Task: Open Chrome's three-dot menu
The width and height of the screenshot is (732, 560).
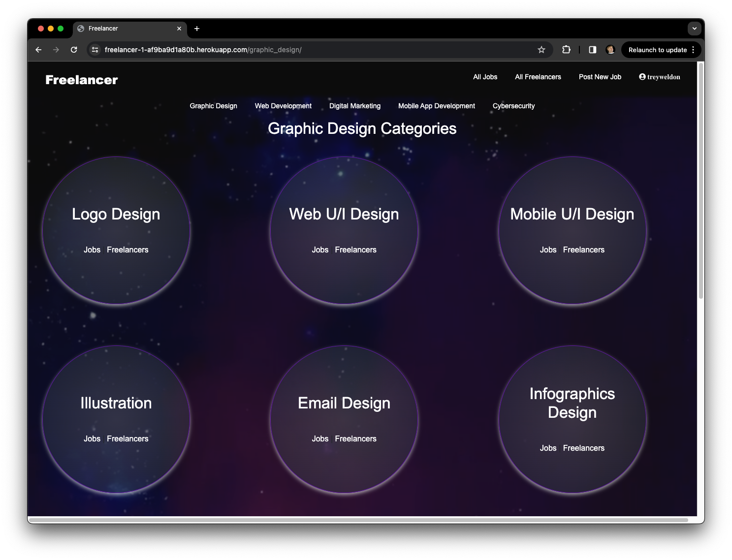Action: [693, 50]
